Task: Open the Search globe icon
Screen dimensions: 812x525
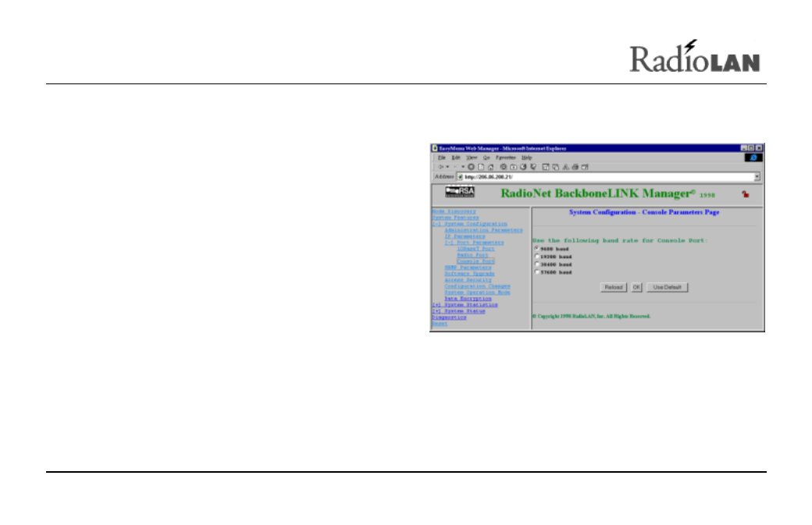Action: (504, 167)
